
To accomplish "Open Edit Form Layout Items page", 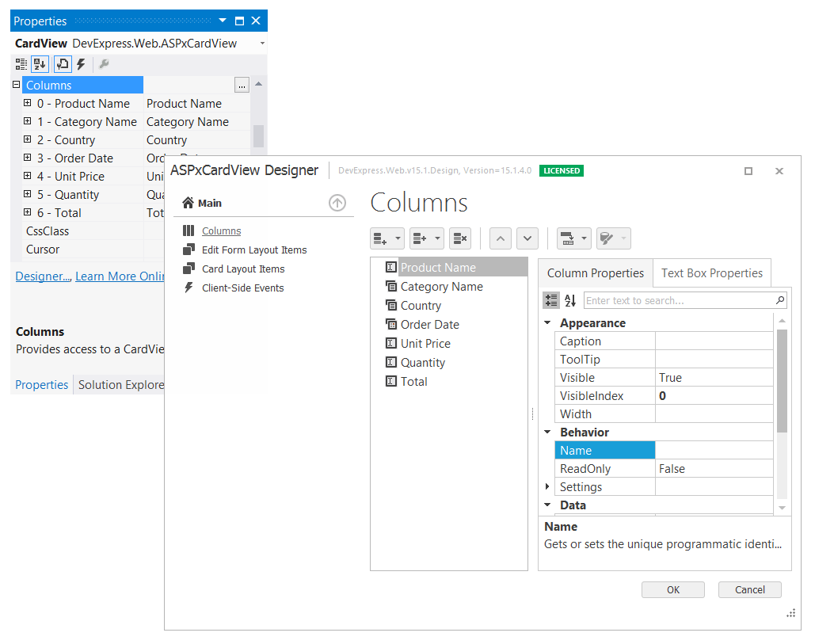I will [254, 250].
